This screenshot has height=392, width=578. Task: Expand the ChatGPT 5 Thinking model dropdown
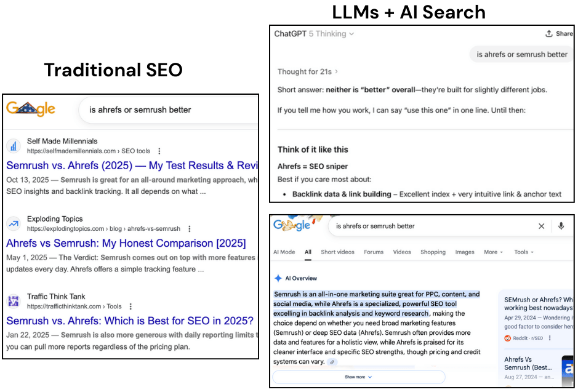coord(315,34)
